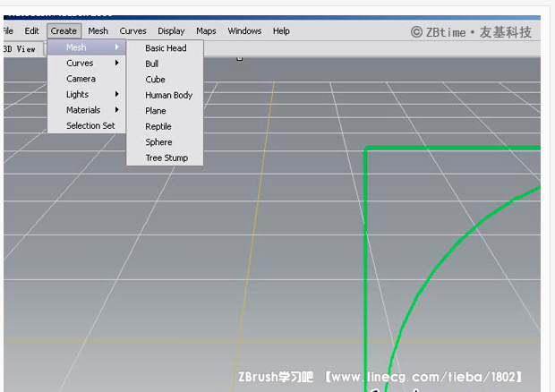Create a Plane mesh
Viewport: 555px width, 392px height.
(x=165, y=111)
